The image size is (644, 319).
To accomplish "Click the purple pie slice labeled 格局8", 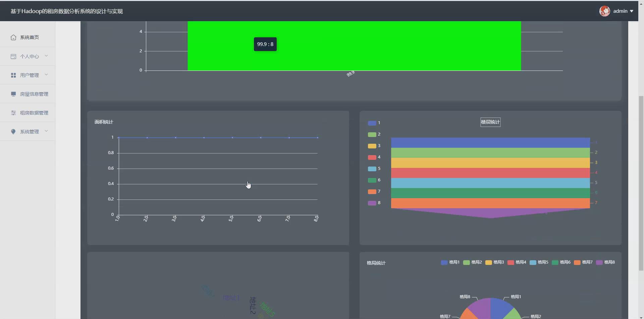I will [x=480, y=308].
